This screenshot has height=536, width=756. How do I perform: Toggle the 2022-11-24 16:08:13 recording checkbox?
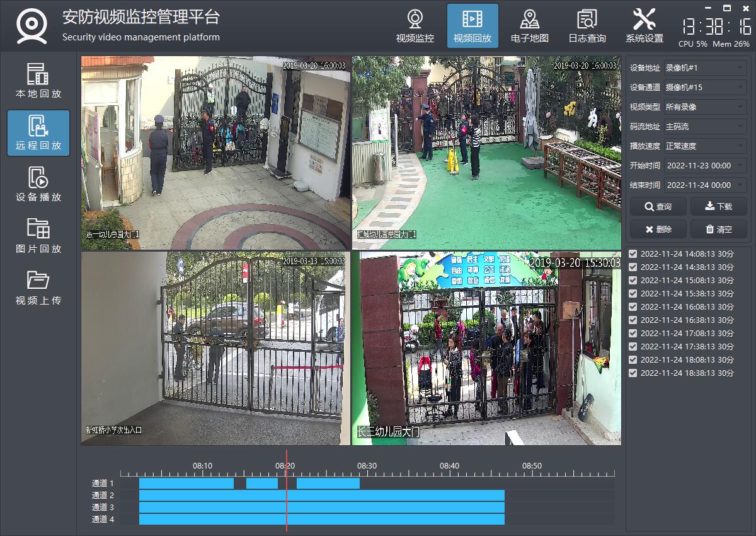click(633, 307)
